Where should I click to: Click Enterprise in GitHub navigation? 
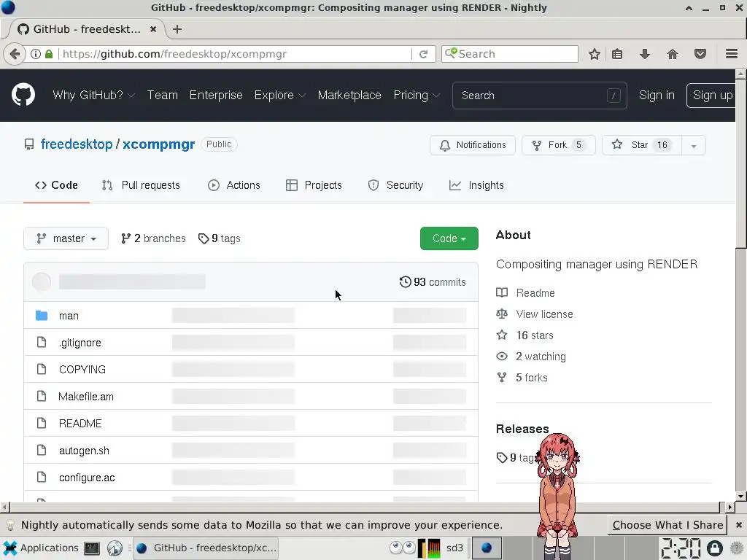[x=216, y=96]
